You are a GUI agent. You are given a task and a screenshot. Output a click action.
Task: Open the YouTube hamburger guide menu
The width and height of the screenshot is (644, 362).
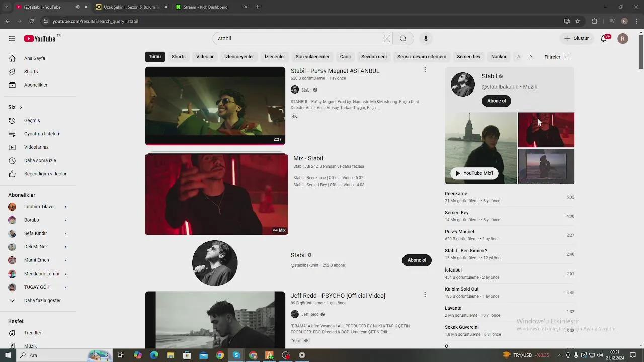[12, 39]
